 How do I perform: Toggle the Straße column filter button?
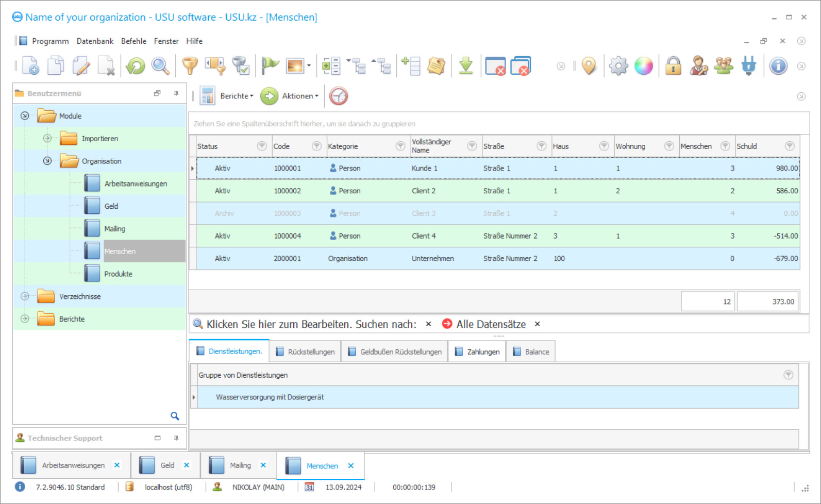(542, 146)
